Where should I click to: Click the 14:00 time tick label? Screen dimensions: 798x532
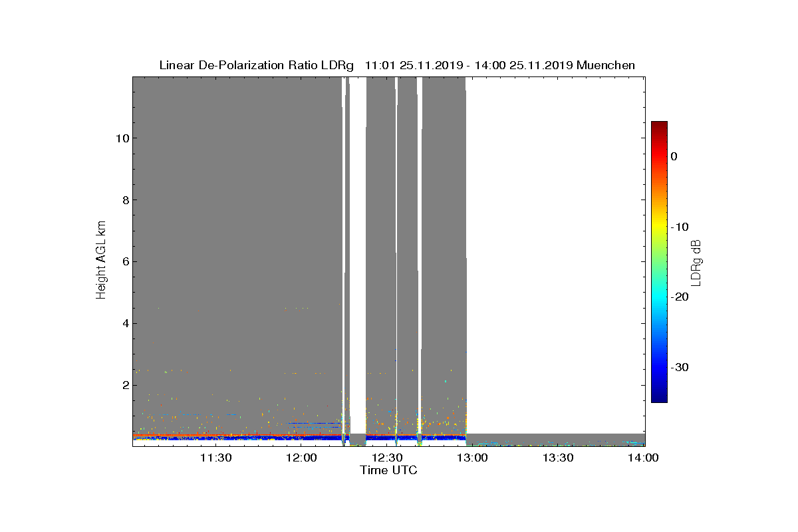click(x=644, y=458)
